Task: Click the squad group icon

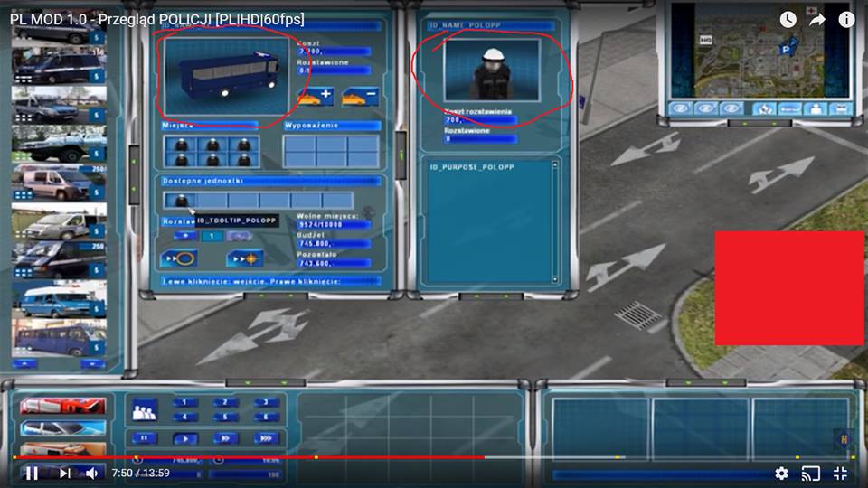Action: click(144, 410)
